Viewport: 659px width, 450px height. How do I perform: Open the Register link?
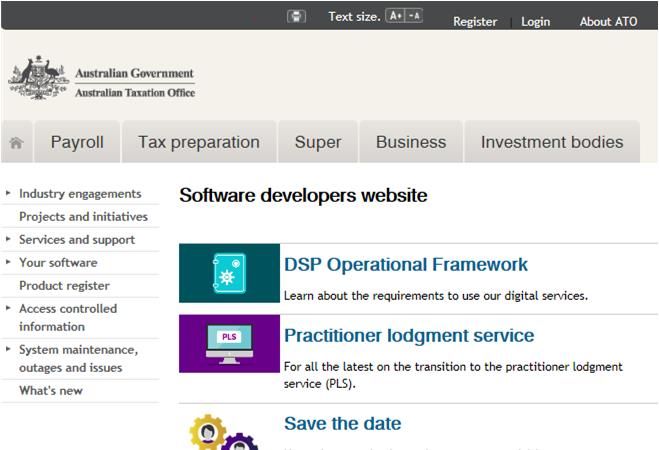point(475,21)
